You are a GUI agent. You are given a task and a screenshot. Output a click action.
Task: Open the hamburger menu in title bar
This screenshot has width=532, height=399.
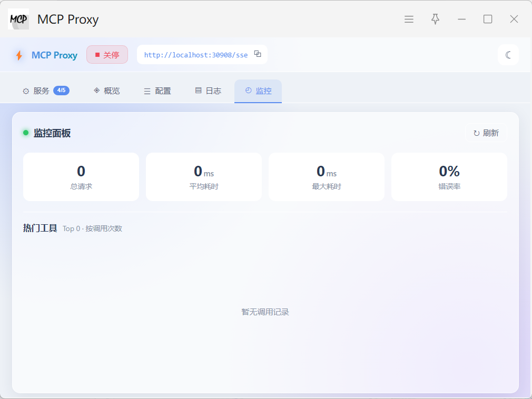pos(409,19)
